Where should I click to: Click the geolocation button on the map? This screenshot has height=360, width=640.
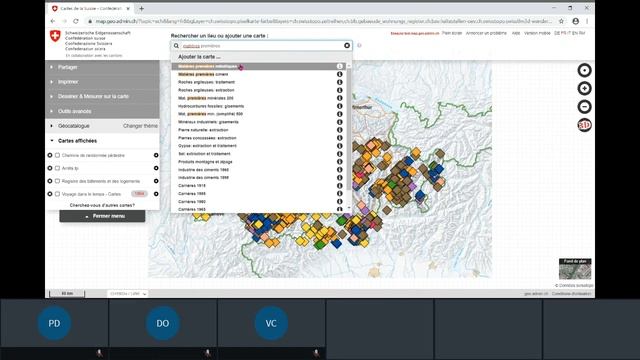[584, 70]
